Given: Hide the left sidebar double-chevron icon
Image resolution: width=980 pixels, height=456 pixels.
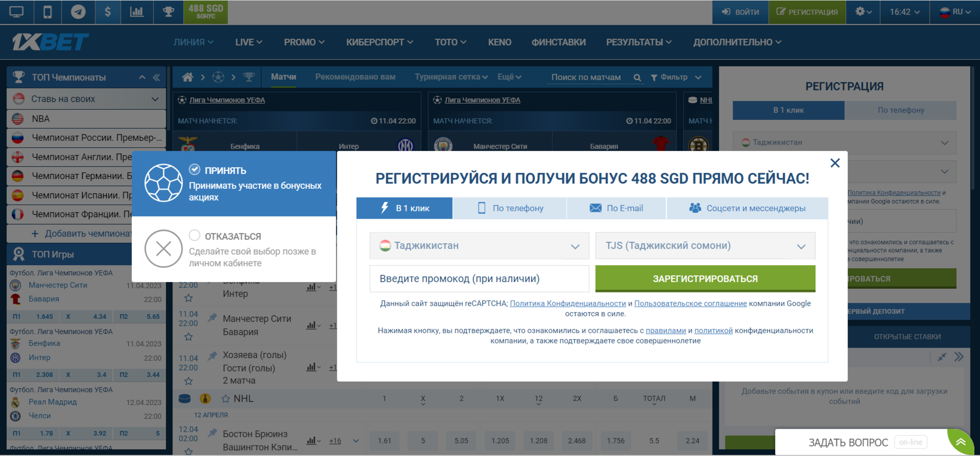Looking at the screenshot, I should 156,77.
